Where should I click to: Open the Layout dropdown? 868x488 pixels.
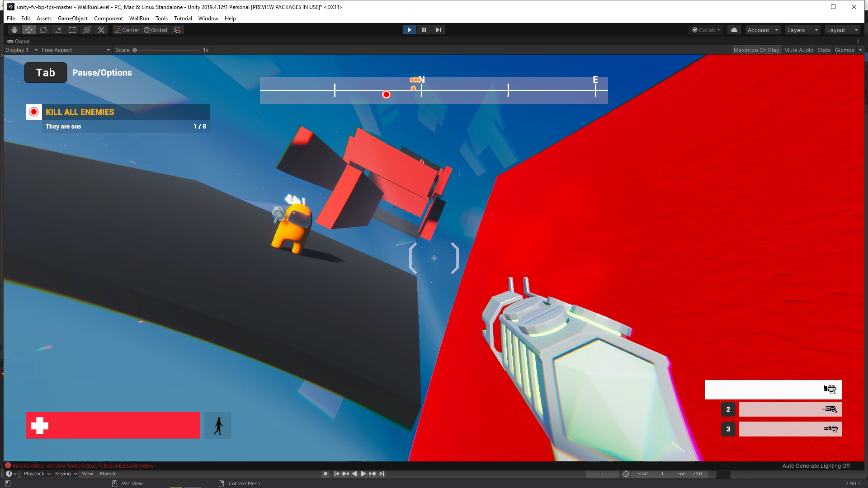coord(843,30)
